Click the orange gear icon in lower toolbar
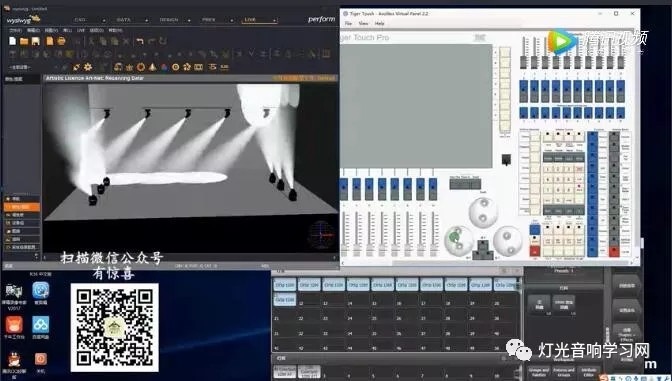This screenshot has height=381, width=672. 88,67
